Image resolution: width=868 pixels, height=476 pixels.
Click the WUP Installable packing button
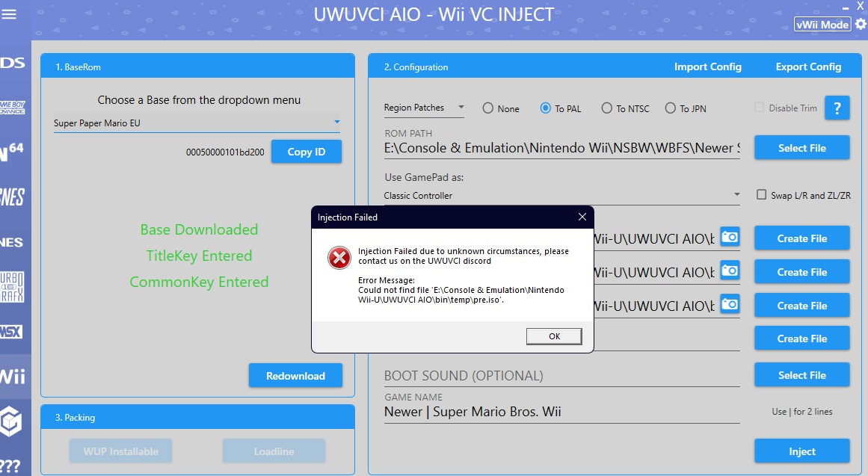point(120,451)
